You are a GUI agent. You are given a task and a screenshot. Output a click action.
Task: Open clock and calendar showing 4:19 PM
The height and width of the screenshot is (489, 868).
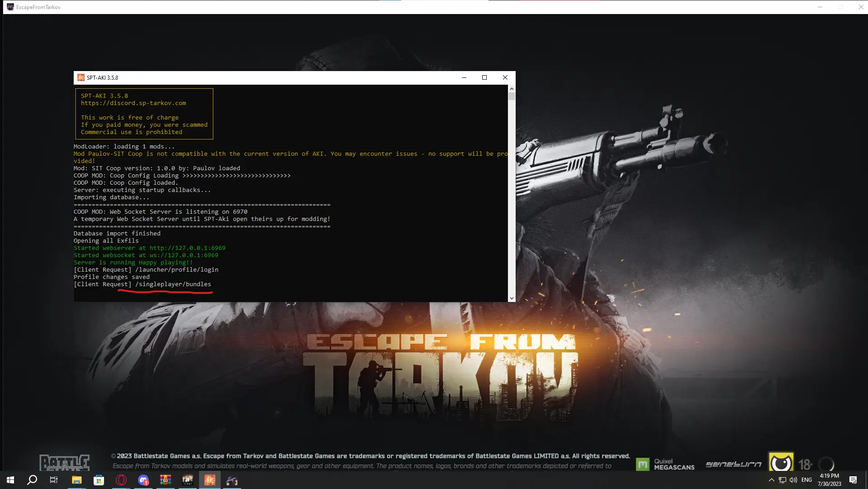[x=829, y=480]
